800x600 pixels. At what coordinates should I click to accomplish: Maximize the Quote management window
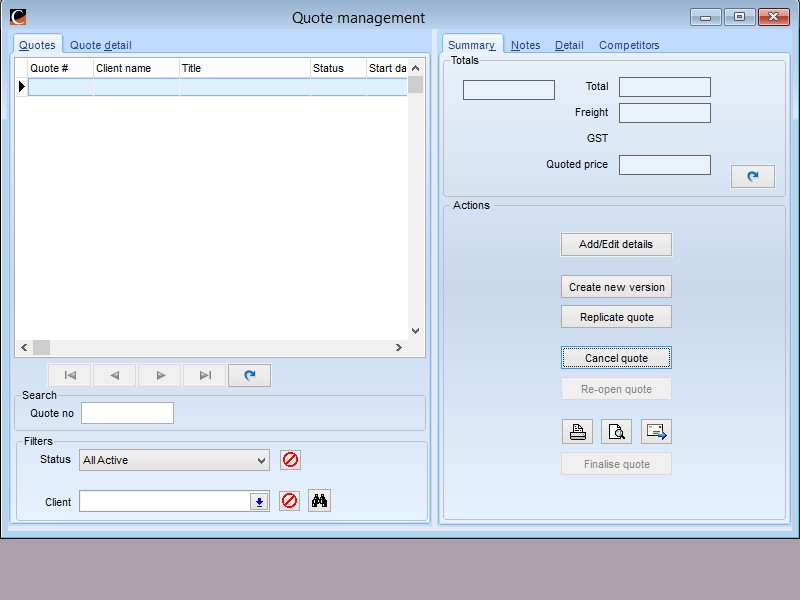coord(739,17)
